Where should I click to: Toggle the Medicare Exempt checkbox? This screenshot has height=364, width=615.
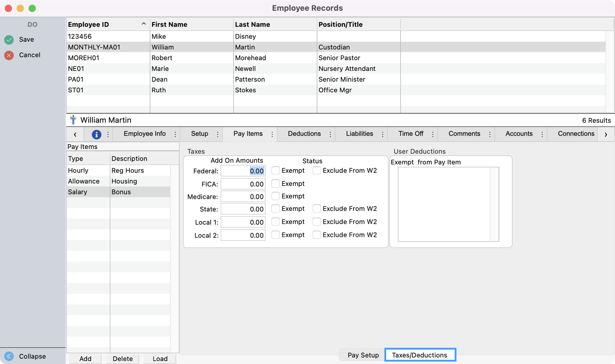click(x=275, y=196)
